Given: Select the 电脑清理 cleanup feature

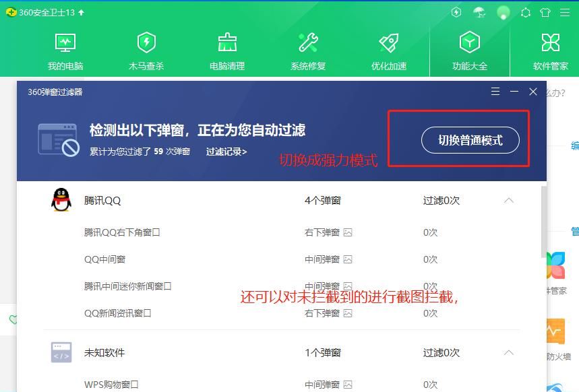Looking at the screenshot, I should tap(227, 49).
